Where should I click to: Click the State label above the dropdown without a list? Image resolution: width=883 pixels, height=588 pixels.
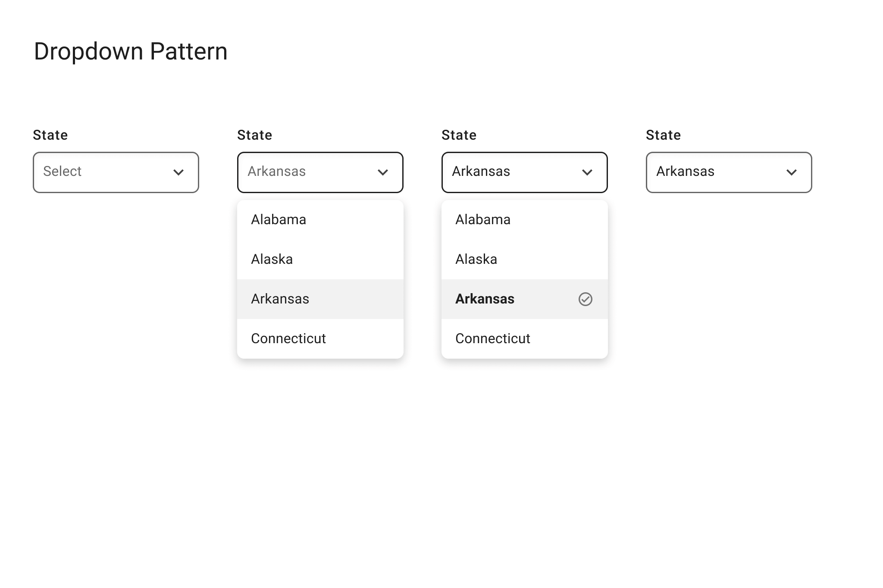[x=664, y=135]
